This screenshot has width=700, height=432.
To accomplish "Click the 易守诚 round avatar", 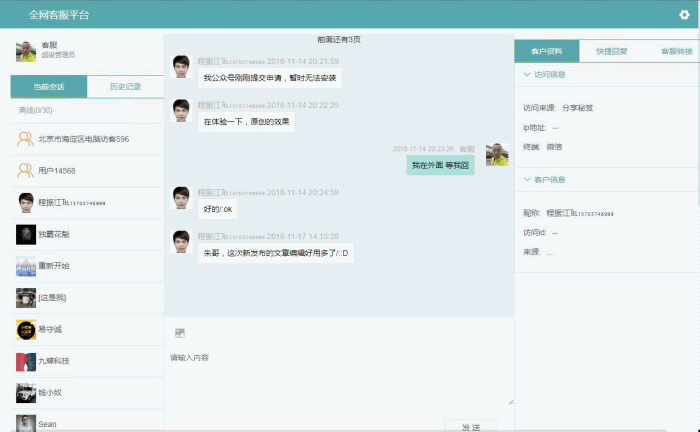I will pos(26,330).
